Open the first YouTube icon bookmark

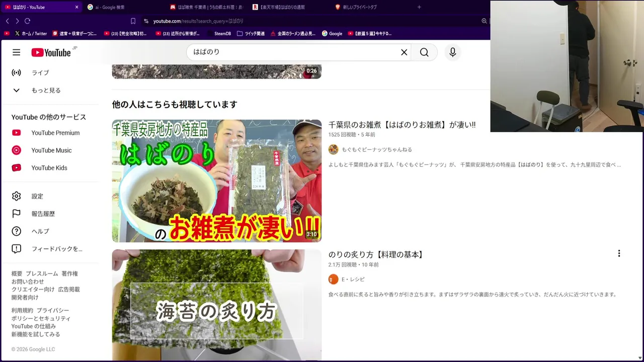(7, 34)
